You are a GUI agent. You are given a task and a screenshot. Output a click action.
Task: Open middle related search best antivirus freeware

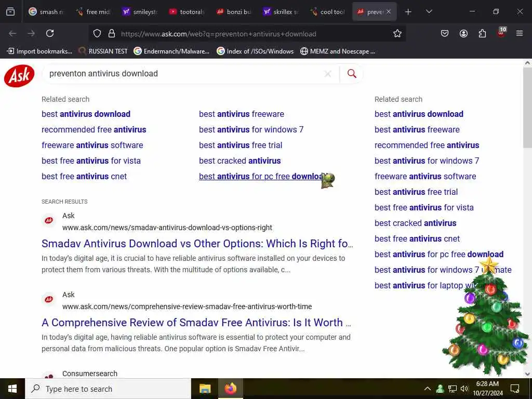point(241,114)
